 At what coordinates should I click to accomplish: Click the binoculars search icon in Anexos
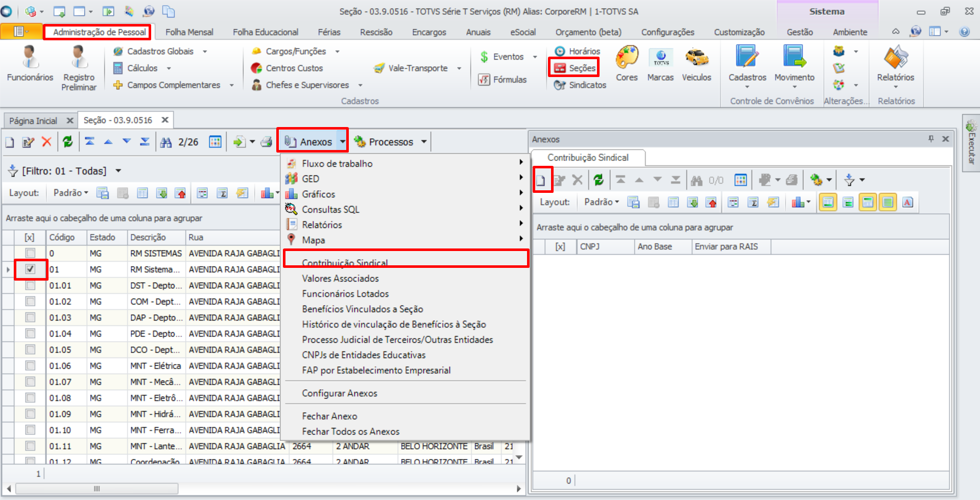pos(697,180)
